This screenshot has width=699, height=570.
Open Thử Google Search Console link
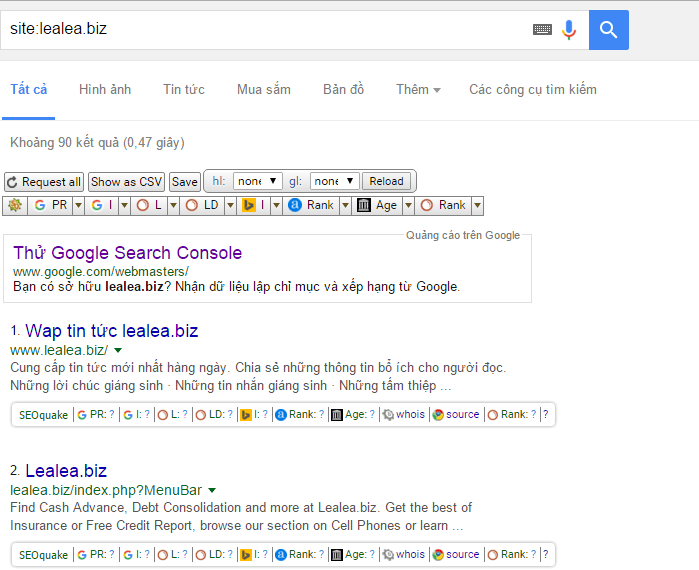click(127, 253)
